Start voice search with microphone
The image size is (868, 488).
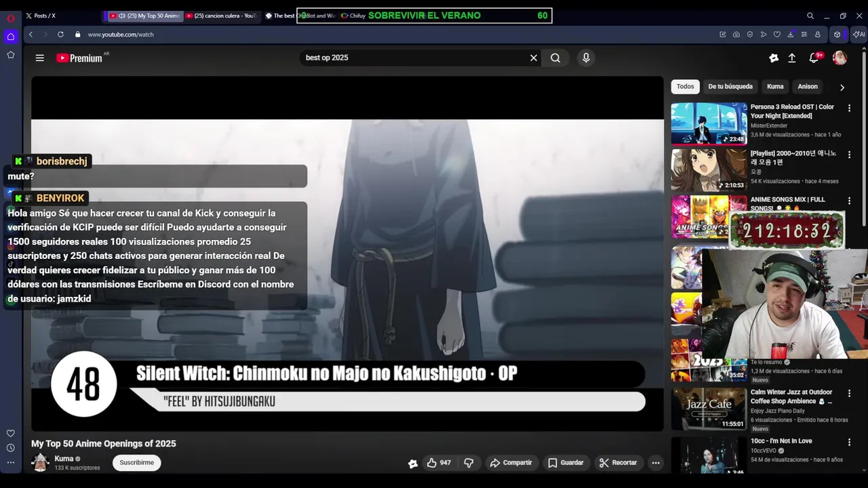pyautogui.click(x=586, y=58)
